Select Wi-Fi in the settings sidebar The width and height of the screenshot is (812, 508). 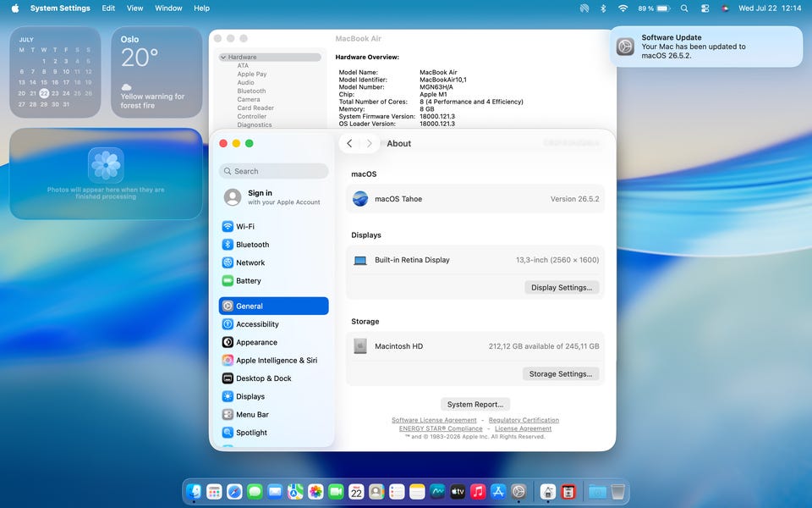click(x=274, y=227)
